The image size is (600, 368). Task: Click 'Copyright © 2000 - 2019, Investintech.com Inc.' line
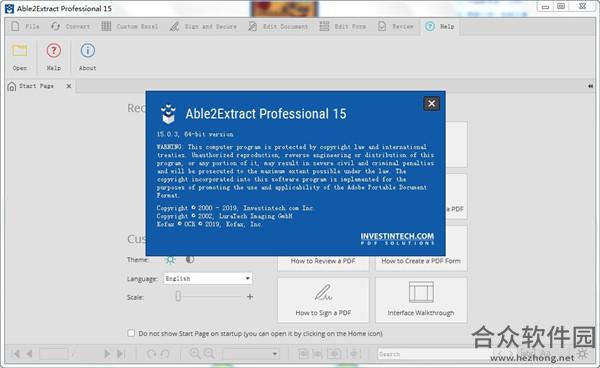coord(235,208)
